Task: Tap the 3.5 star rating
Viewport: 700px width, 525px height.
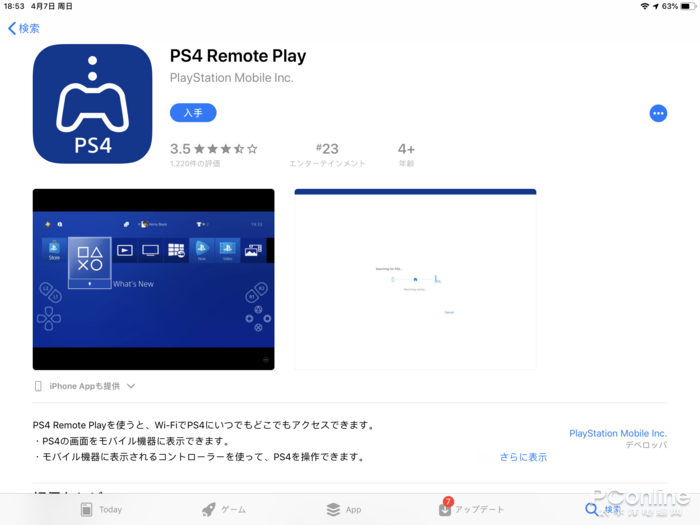Action: click(x=214, y=149)
